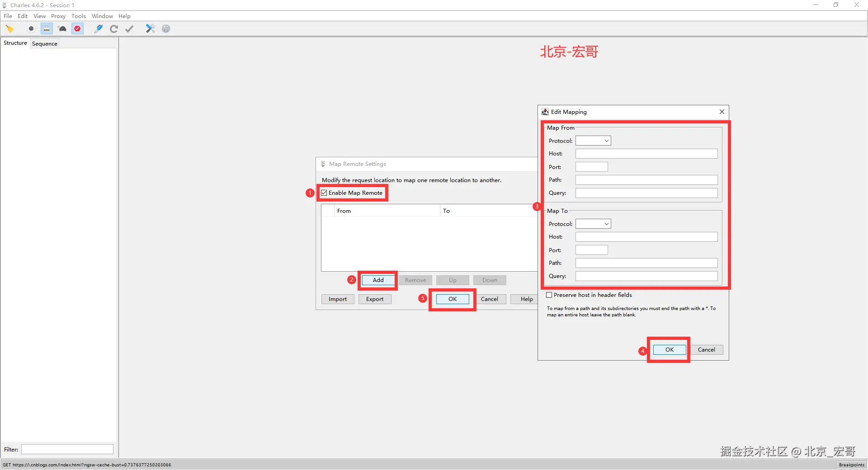Click the To column header
Image resolution: width=868 pixels, height=470 pixels.
(x=489, y=211)
